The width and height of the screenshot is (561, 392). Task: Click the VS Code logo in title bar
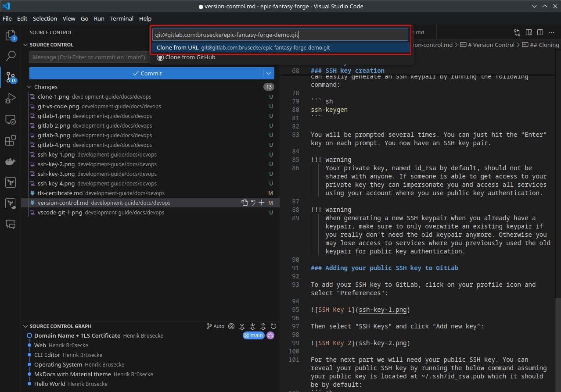[x=6, y=6]
